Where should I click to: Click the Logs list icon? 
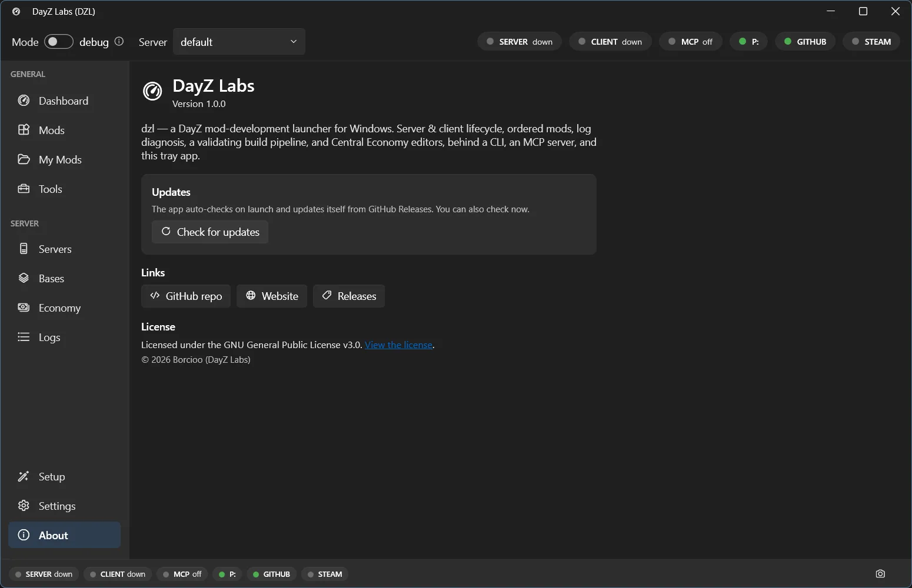coord(24,337)
